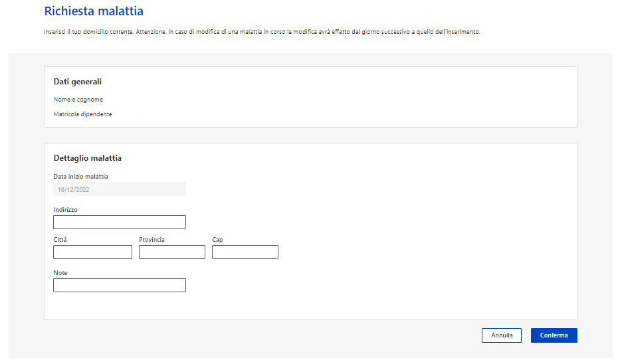Select the Provincia input field
This screenshot has width=620, height=364.
click(172, 252)
